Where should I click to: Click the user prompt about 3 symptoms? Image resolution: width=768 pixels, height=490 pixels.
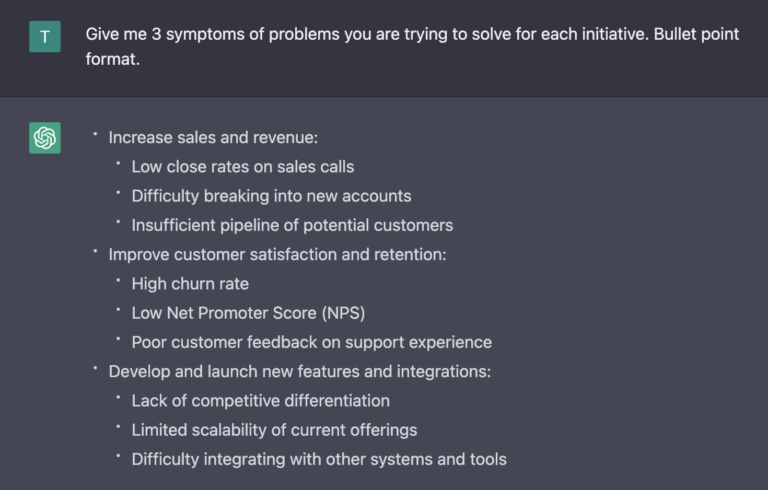(412, 47)
